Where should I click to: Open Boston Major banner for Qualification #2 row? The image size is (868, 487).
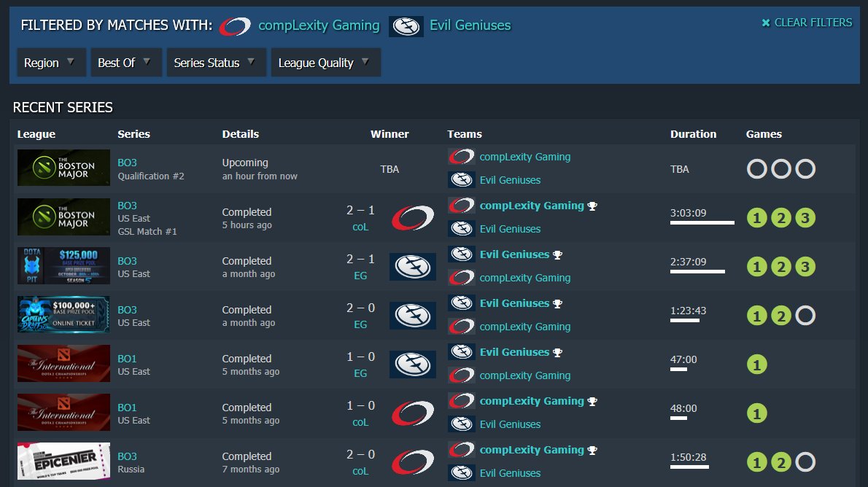click(63, 168)
